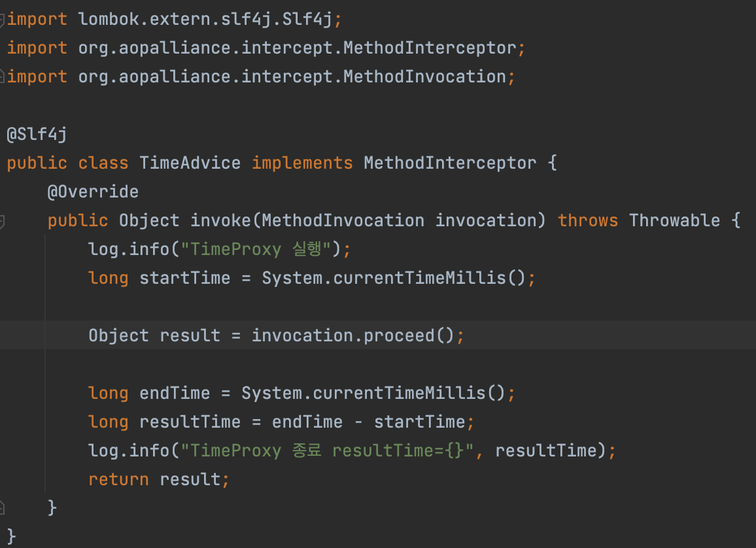
Task: Collapse the import block fold marker
Action: 2,20
